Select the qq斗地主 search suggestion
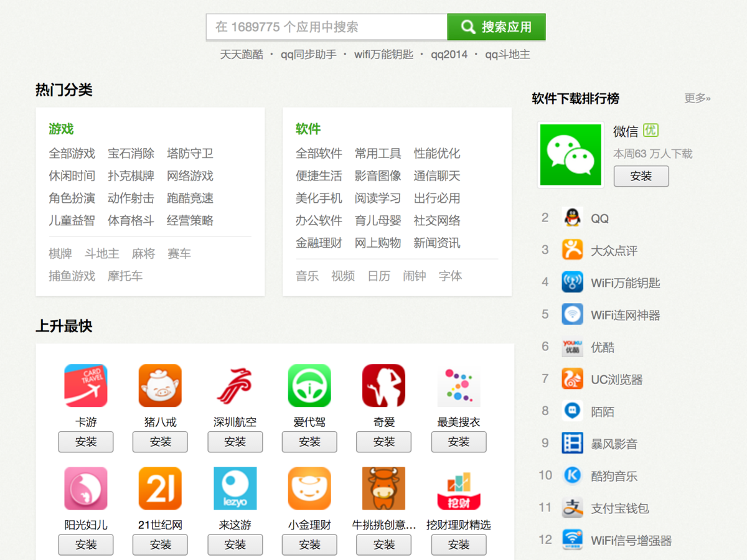 tap(507, 54)
